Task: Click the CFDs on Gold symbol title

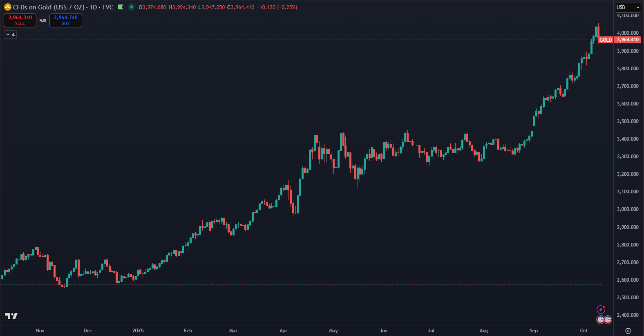Action: click(x=48, y=7)
